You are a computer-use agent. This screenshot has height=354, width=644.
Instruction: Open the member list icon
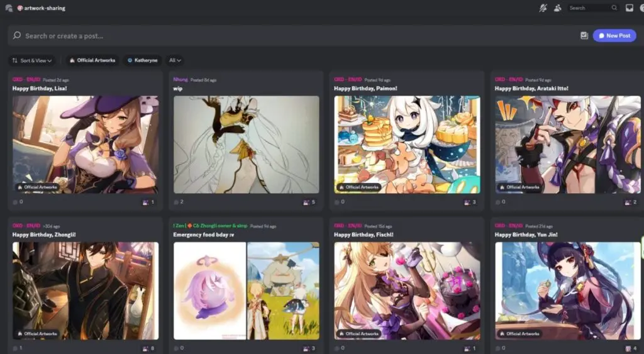click(x=557, y=8)
